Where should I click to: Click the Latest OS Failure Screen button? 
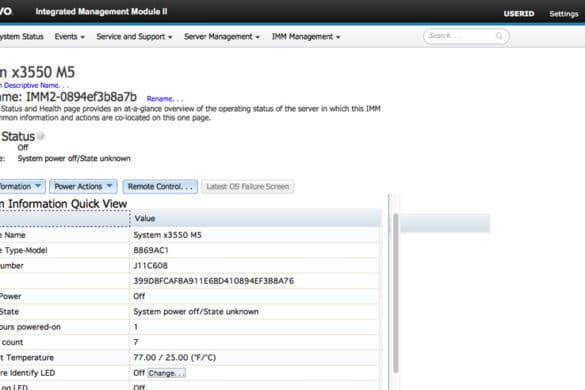(x=248, y=186)
